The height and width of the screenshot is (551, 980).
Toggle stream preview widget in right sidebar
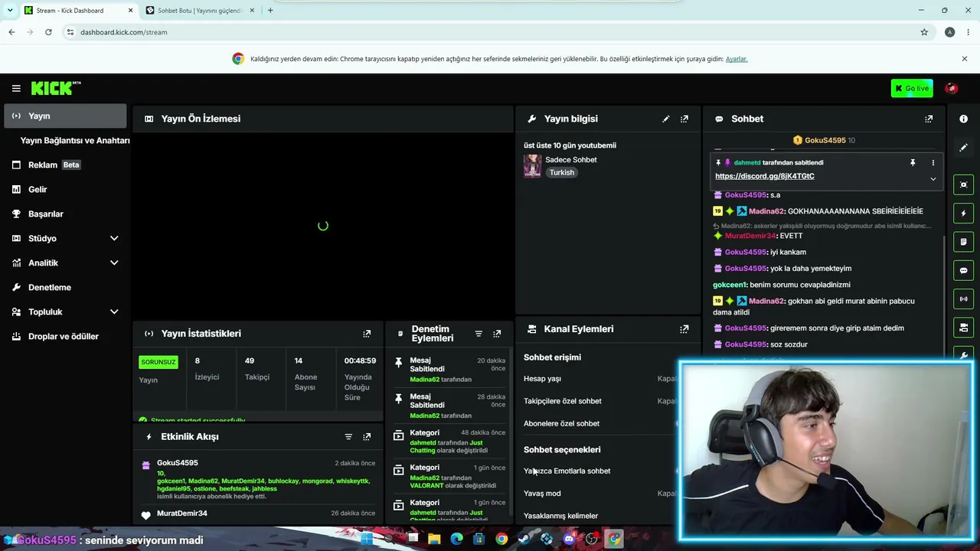964,184
